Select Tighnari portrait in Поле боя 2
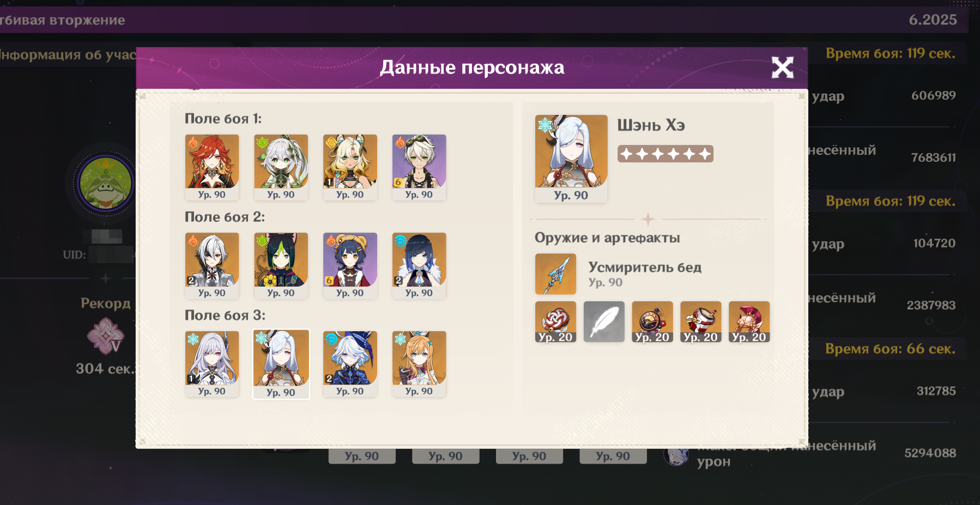Screen dimensions: 980x505 click(x=281, y=266)
